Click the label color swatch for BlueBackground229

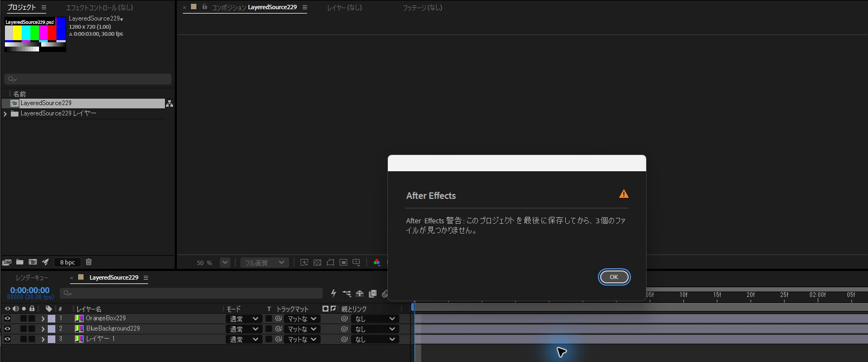(52, 329)
